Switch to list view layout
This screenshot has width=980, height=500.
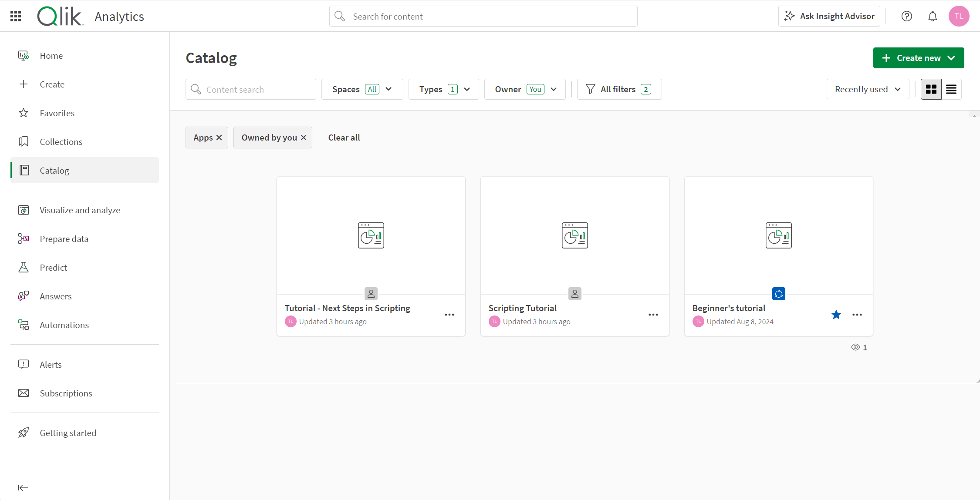[951, 89]
